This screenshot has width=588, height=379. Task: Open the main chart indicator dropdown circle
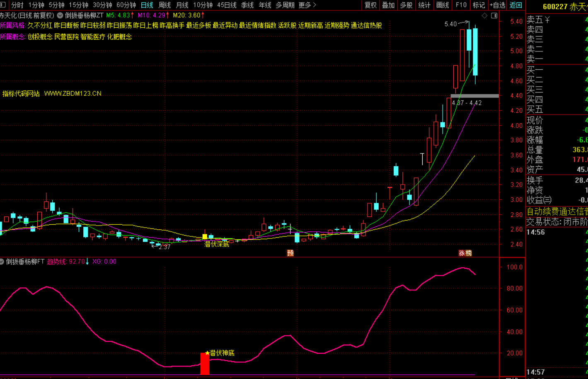point(60,15)
